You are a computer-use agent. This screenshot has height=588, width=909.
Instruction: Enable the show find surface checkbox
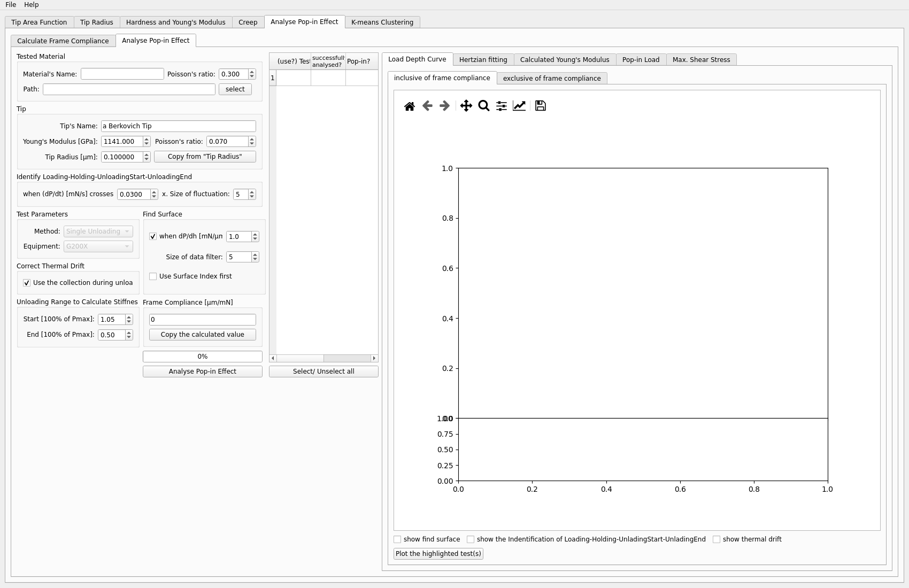[397, 539]
